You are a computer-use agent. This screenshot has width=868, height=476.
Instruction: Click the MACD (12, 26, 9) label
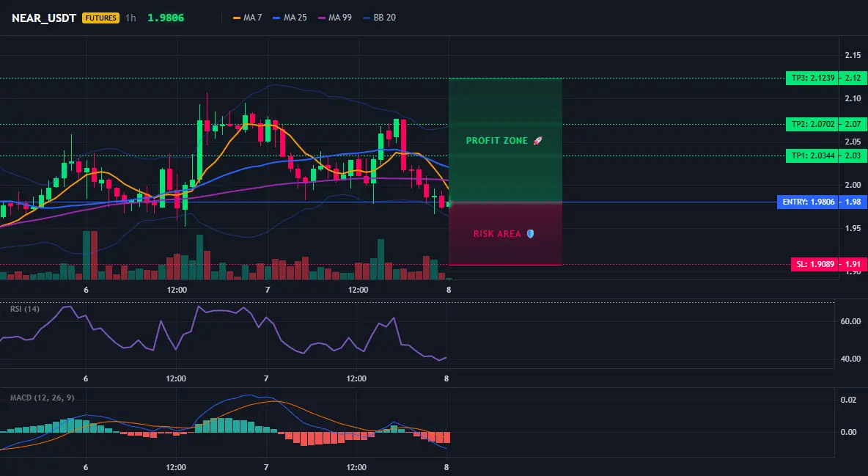(42, 398)
